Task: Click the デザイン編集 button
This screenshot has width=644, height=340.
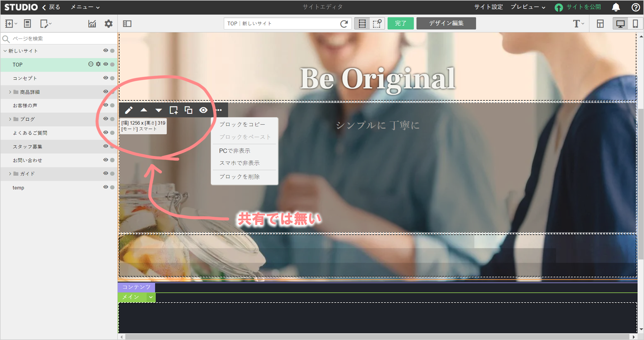Action: (446, 23)
